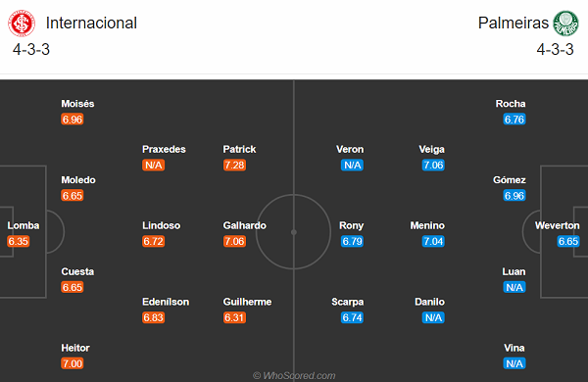This screenshot has width=588, height=382.
Task: Open the Palmeiras team name link
Action: tap(513, 24)
